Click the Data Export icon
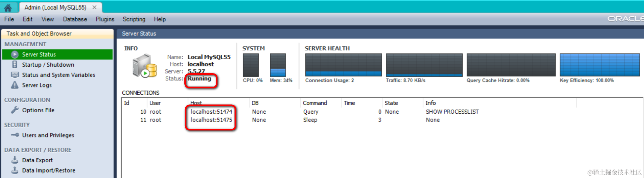Image resolution: width=644 pixels, height=178 pixels. (15, 160)
